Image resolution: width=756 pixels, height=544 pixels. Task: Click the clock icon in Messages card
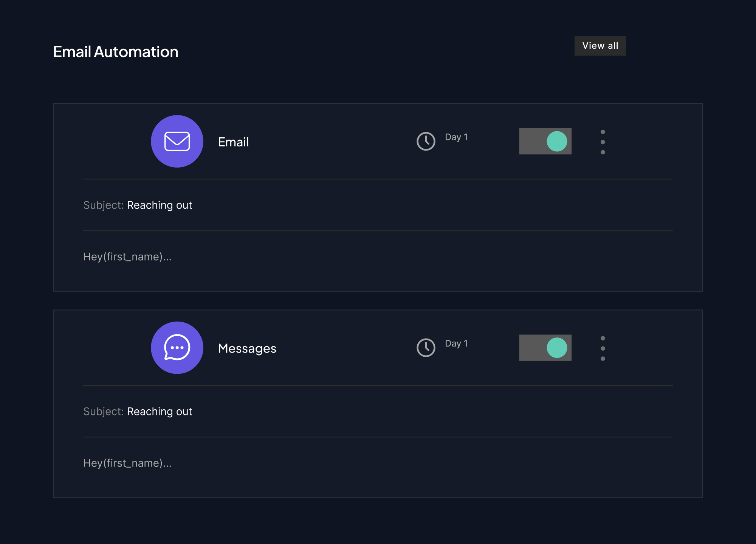[x=426, y=348]
